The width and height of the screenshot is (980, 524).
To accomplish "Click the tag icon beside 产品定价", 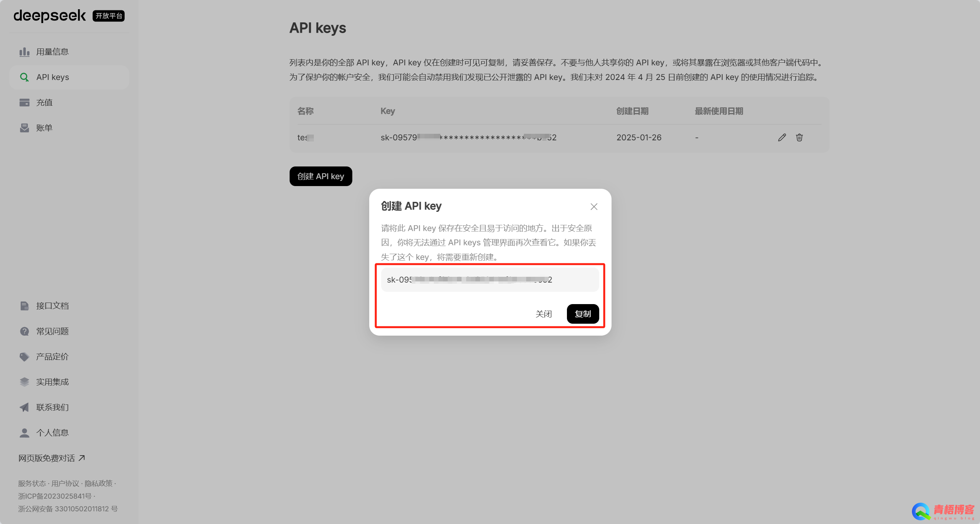I will point(24,357).
